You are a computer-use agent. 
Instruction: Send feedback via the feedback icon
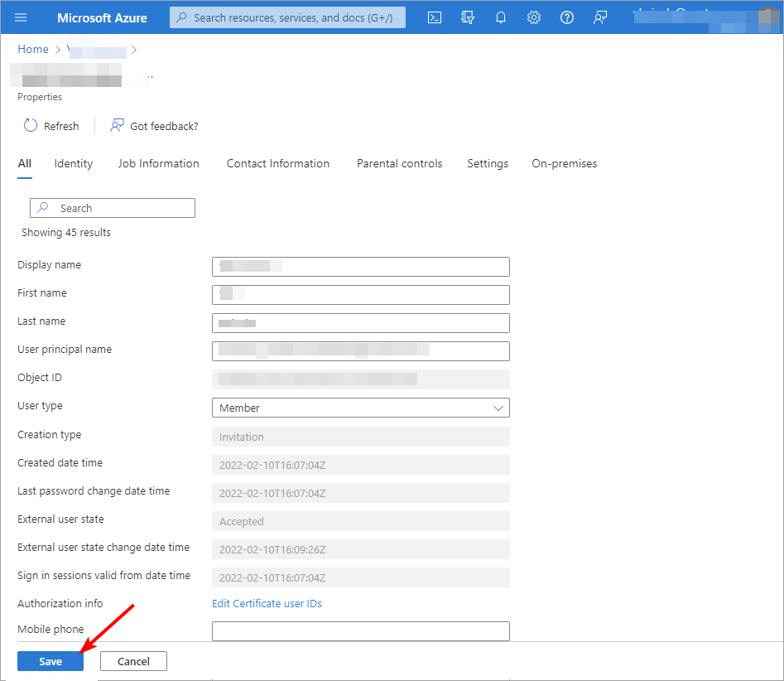click(x=599, y=17)
